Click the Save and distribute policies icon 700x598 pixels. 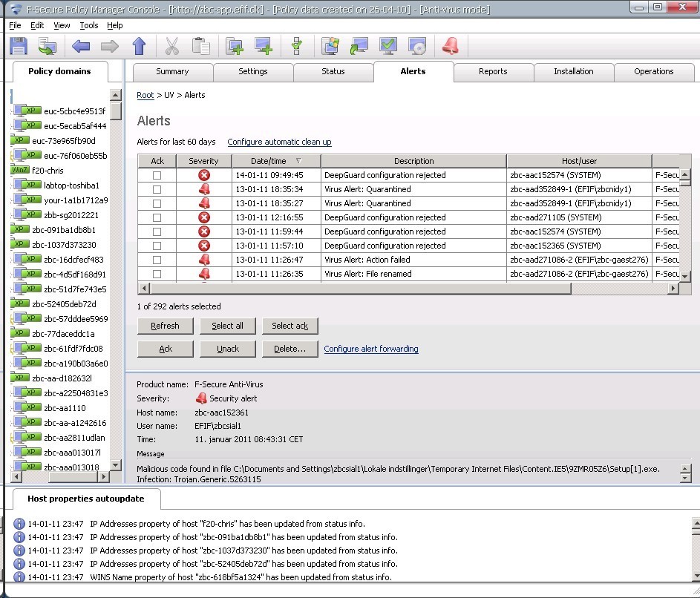[48, 46]
